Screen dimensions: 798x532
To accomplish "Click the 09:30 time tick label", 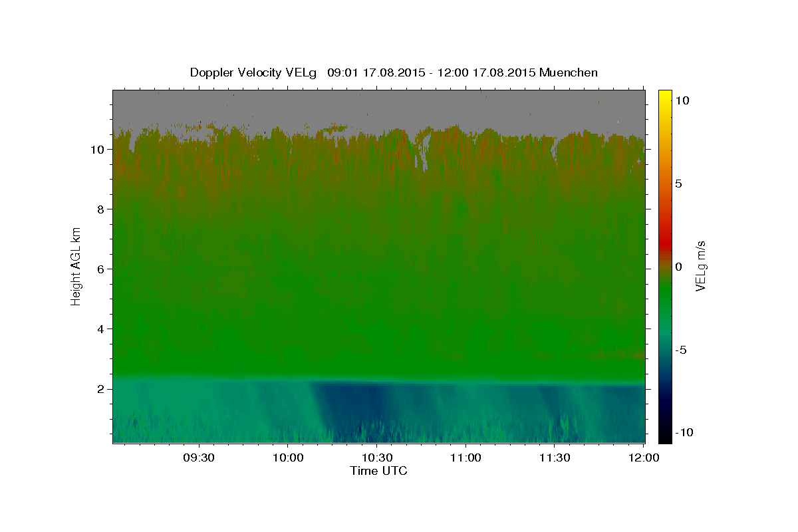I will pos(198,458).
